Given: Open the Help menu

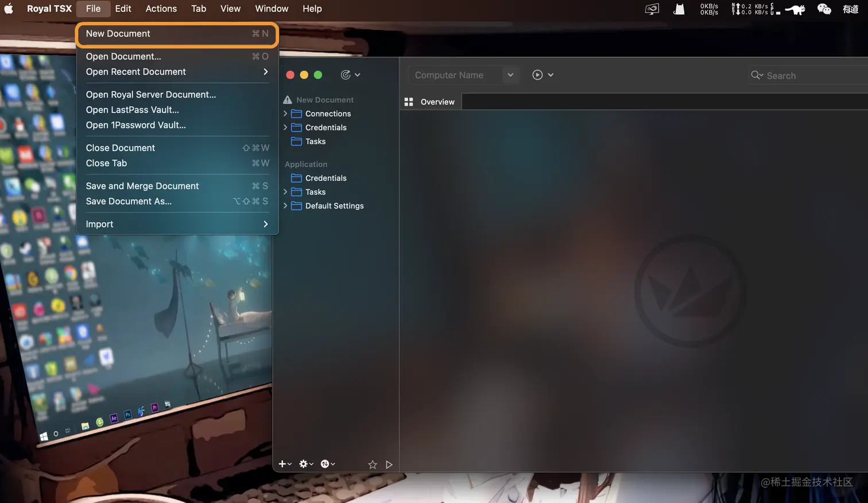Looking at the screenshot, I should click(x=312, y=9).
